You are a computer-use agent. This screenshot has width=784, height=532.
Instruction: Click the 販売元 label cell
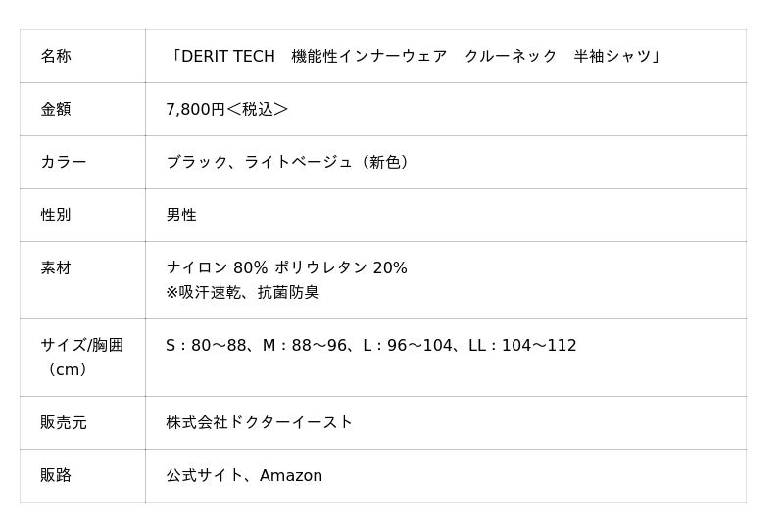(x=64, y=422)
